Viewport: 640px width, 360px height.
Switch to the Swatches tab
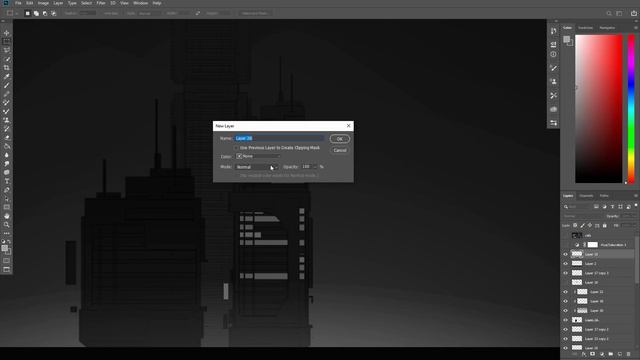click(x=585, y=28)
